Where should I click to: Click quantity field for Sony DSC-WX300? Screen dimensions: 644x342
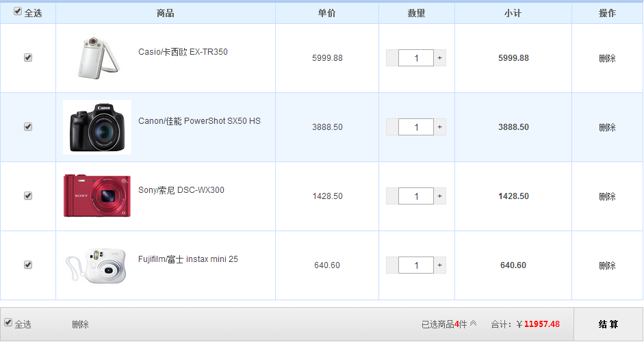(x=416, y=196)
